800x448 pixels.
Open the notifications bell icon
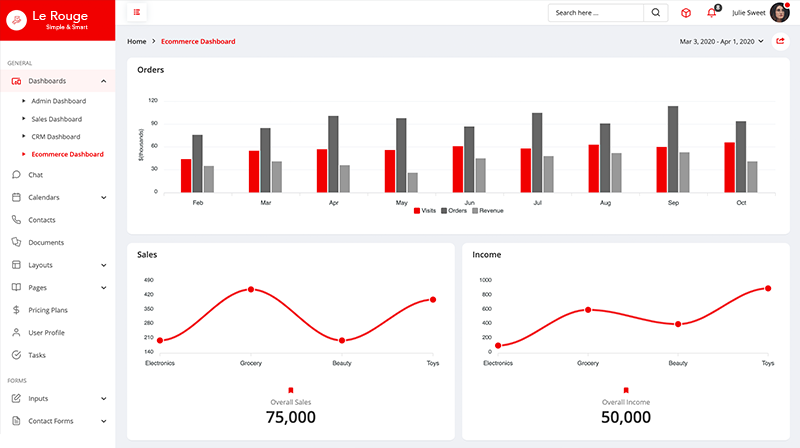pyautogui.click(x=712, y=13)
